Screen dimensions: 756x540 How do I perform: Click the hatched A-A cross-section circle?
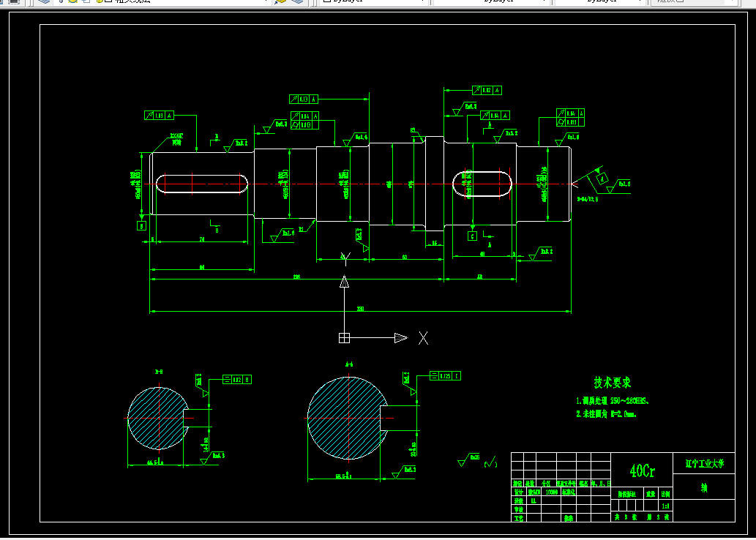[x=347, y=418]
